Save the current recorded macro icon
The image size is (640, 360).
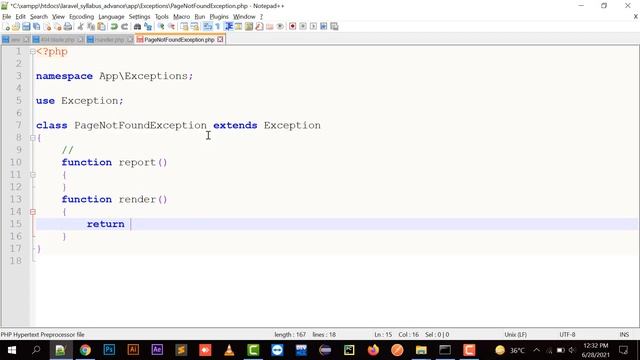(x=334, y=27)
